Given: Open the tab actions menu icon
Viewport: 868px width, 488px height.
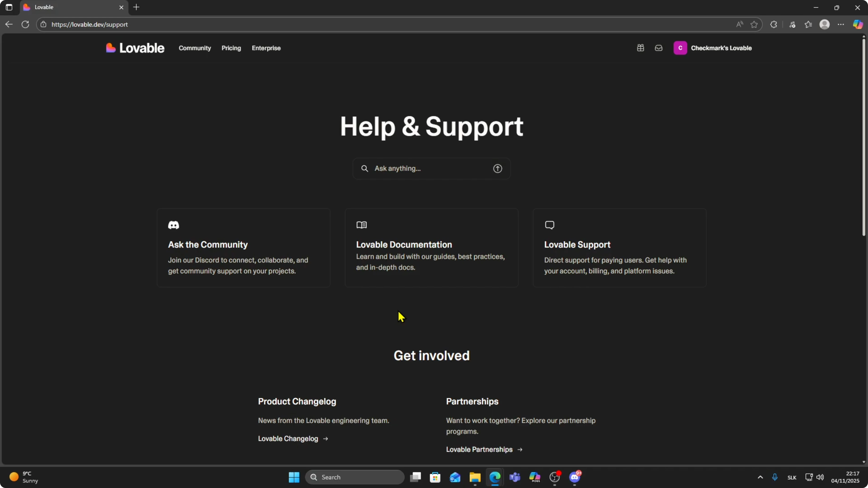Looking at the screenshot, I should (9, 7).
